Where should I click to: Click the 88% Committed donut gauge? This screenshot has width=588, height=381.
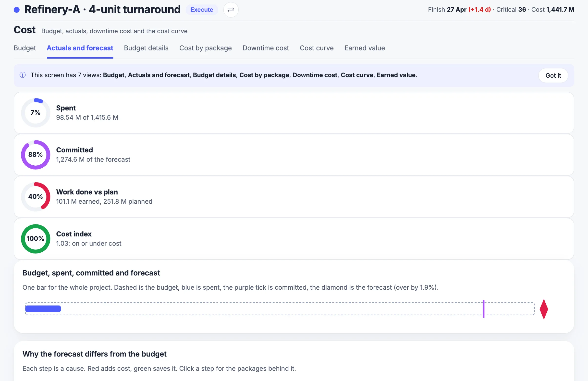(x=36, y=155)
